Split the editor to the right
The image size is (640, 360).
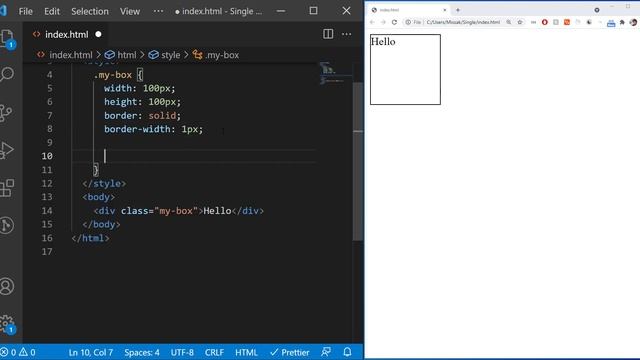328,34
